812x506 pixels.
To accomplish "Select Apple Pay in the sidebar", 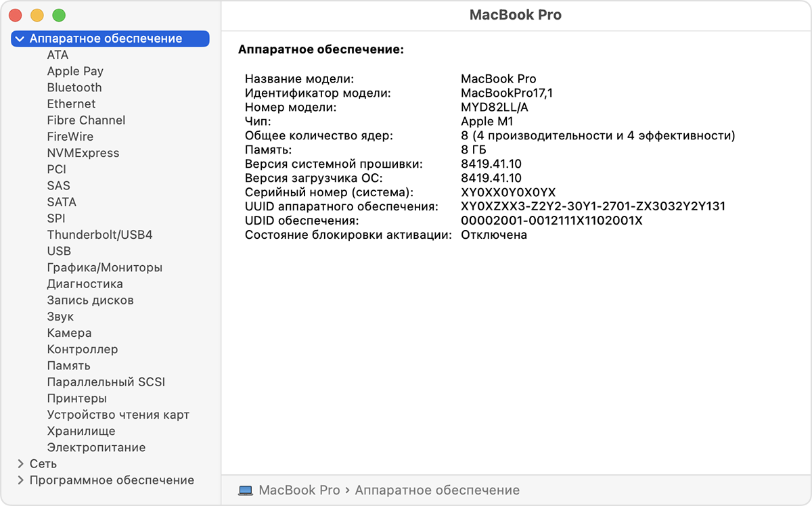I will click(x=75, y=71).
